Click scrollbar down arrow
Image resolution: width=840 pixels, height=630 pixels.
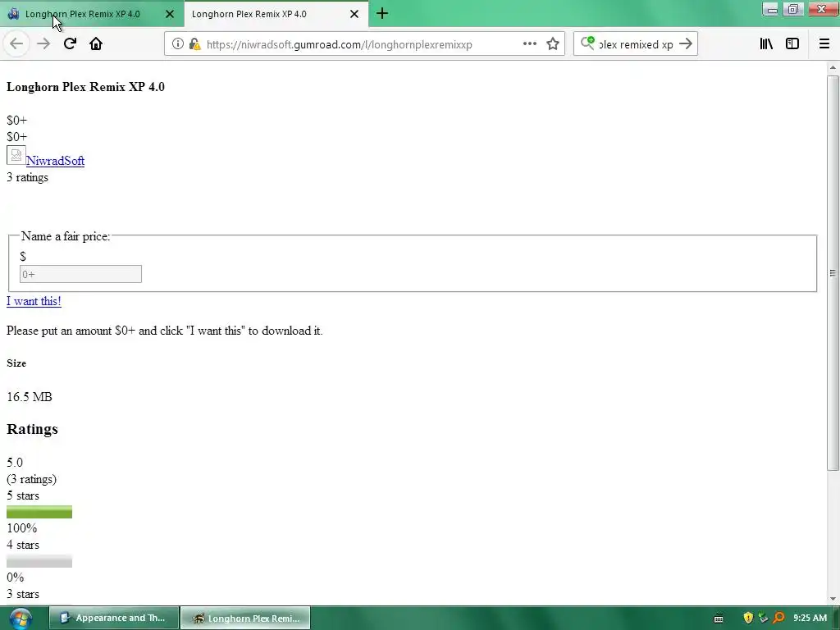(x=833, y=599)
